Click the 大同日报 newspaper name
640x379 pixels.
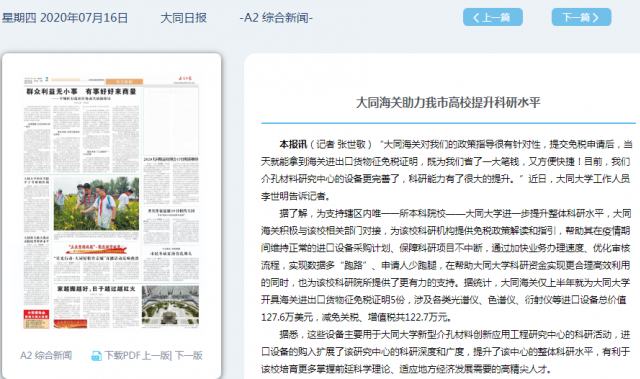[x=183, y=18]
